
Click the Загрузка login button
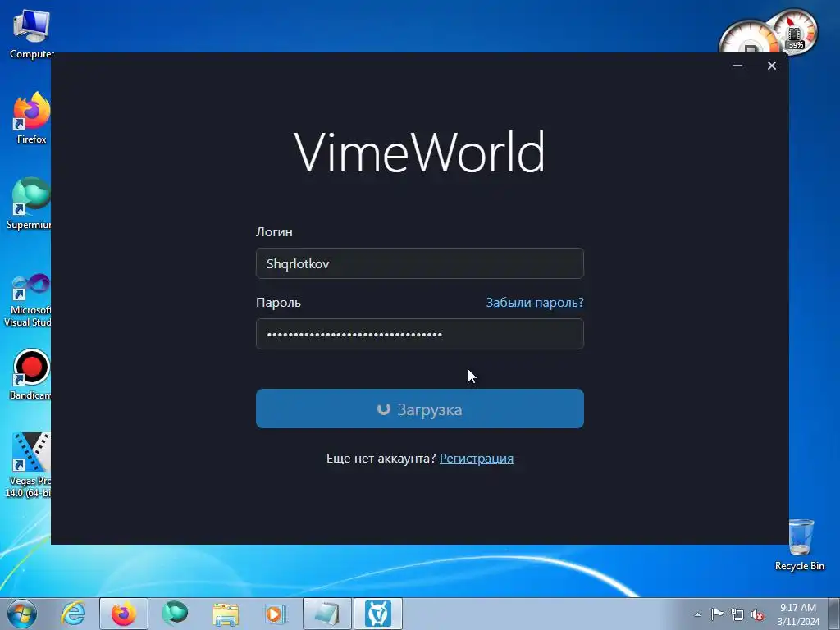419,409
